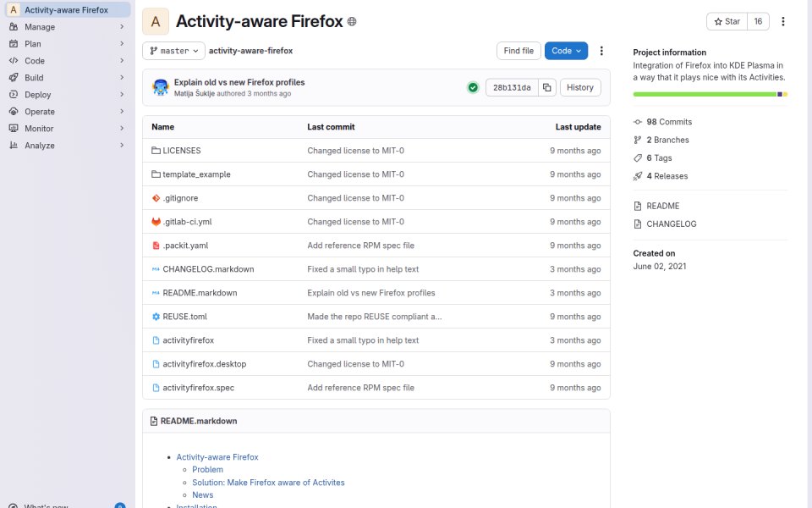Open the activityfirefox script file

[x=188, y=340]
